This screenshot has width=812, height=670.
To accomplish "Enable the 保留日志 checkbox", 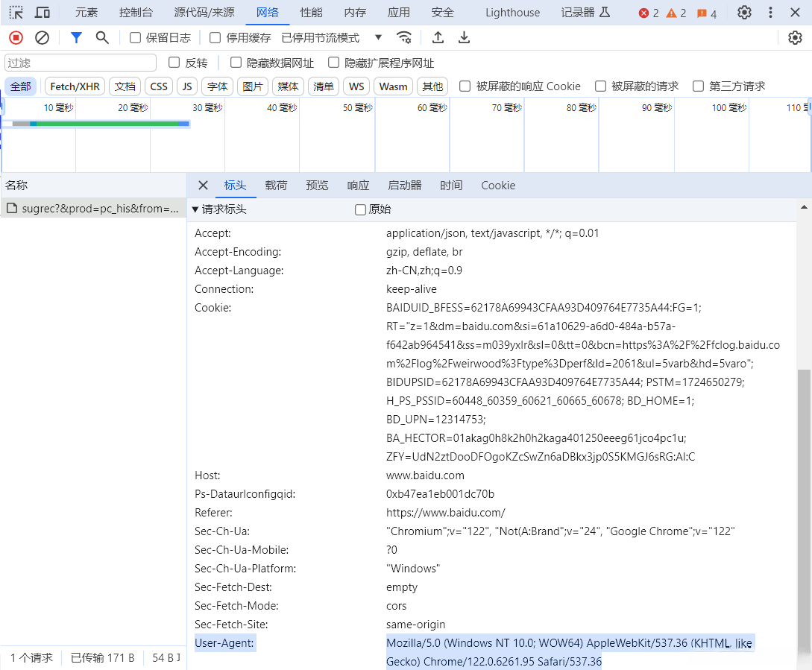I will tap(135, 38).
